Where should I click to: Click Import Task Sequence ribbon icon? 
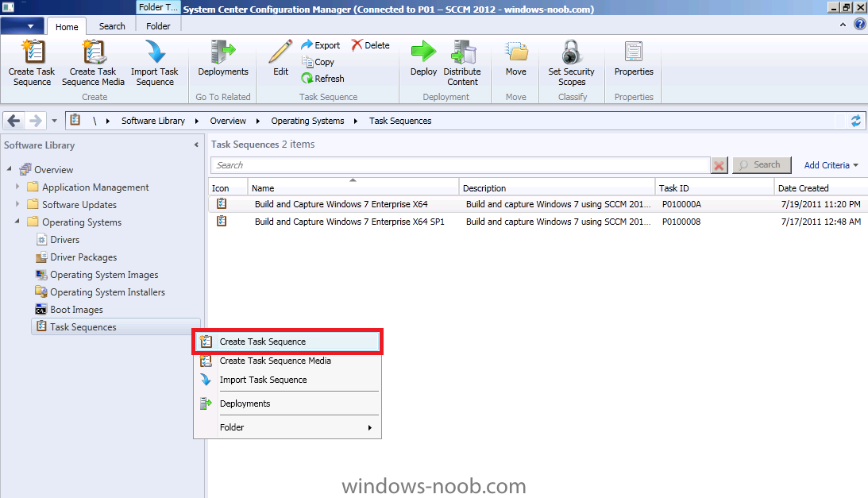(154, 52)
